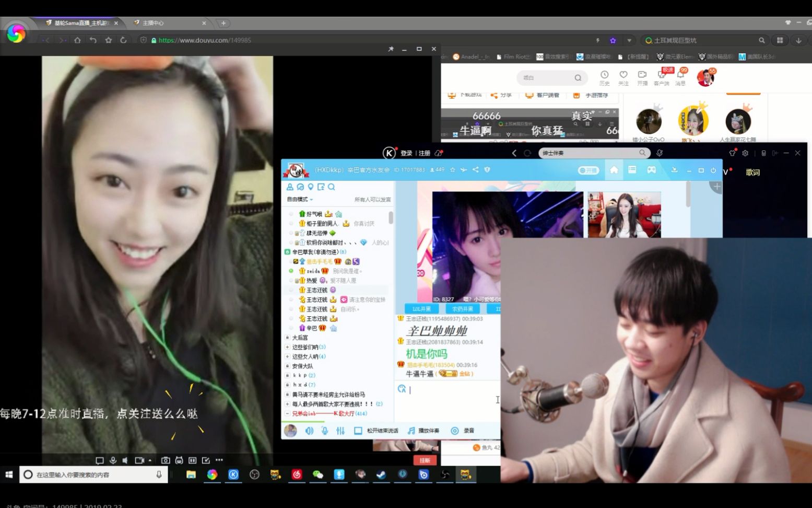Screen dimensions: 812x508
Task: Click 登录 in the Kugou window
Action: coord(407,153)
